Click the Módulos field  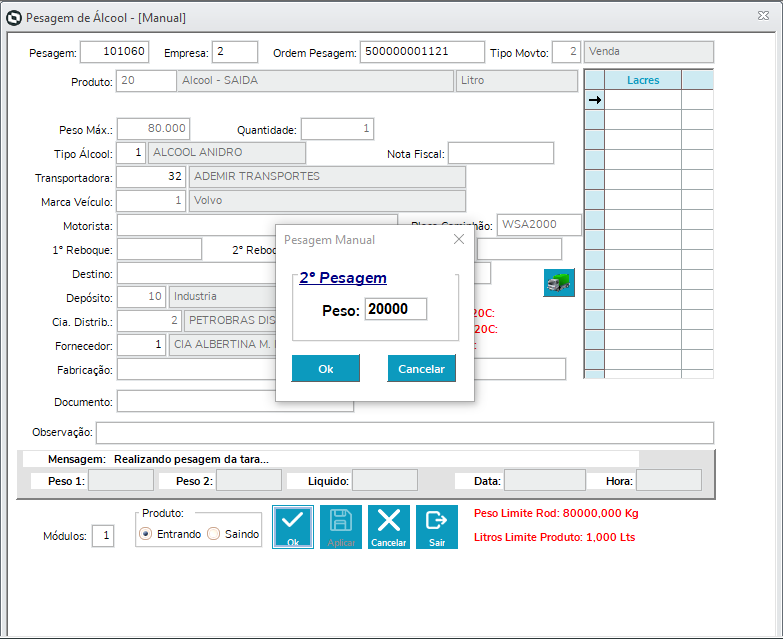[x=103, y=536]
